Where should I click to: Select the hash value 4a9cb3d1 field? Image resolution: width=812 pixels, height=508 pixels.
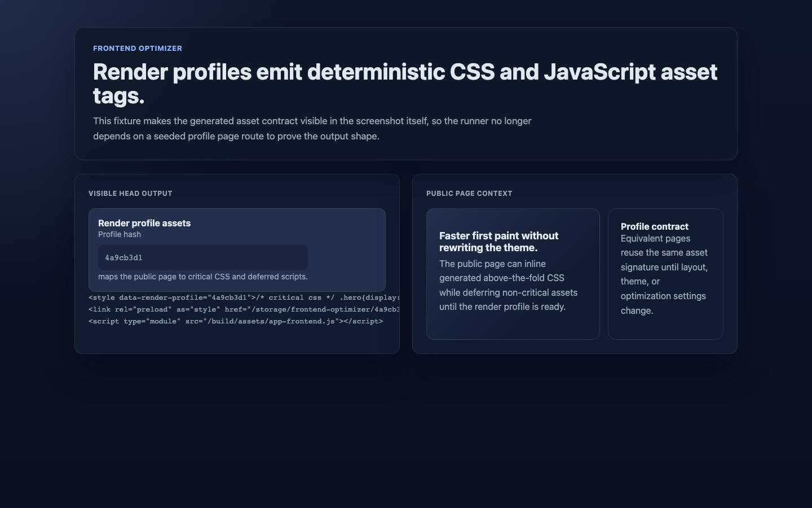203,257
